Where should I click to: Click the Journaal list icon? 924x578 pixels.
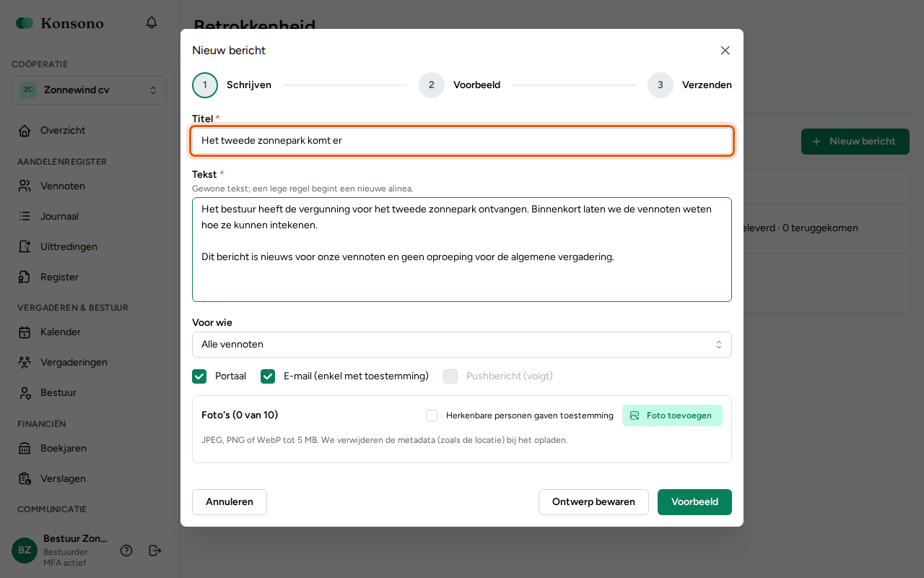[x=25, y=216]
